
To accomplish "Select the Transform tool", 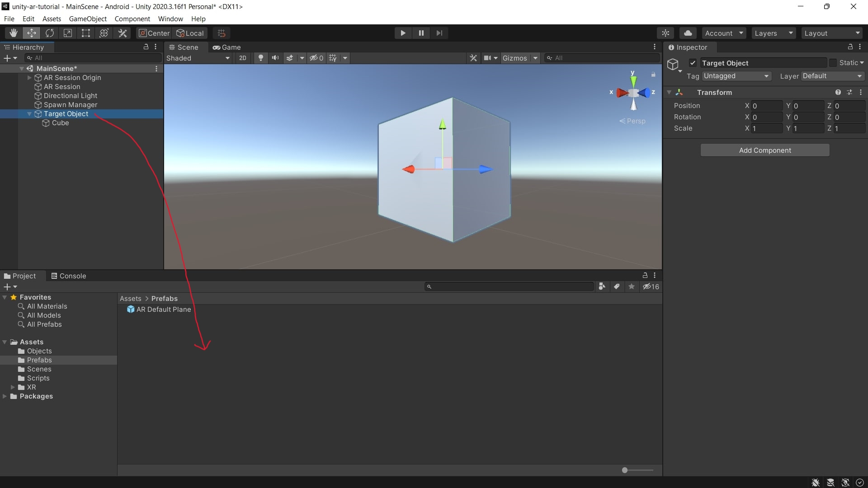I will tap(104, 33).
